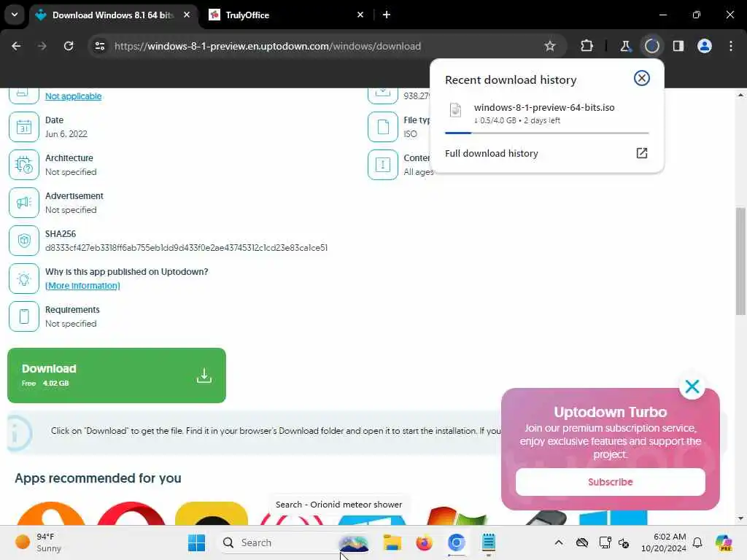
Task: Open the Chrome three-dot menu
Action: click(x=731, y=46)
